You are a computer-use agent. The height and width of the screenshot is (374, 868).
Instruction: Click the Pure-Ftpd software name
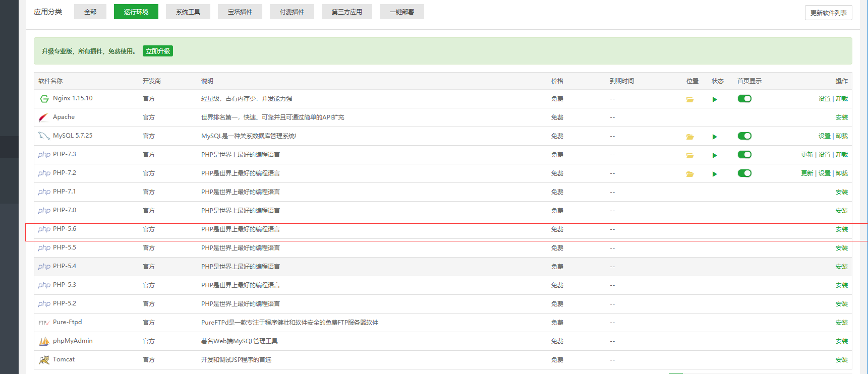point(67,322)
